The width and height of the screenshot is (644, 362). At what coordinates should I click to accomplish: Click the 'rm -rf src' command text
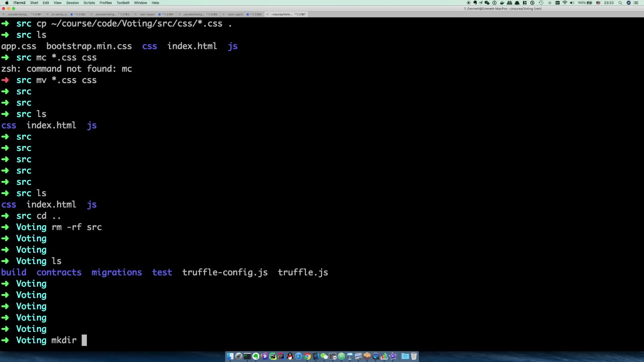pyautogui.click(x=77, y=227)
